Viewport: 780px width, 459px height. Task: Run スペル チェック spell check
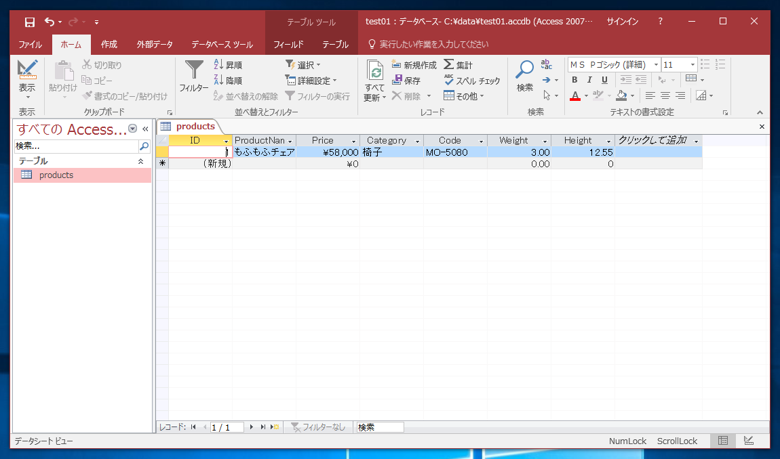pos(472,80)
